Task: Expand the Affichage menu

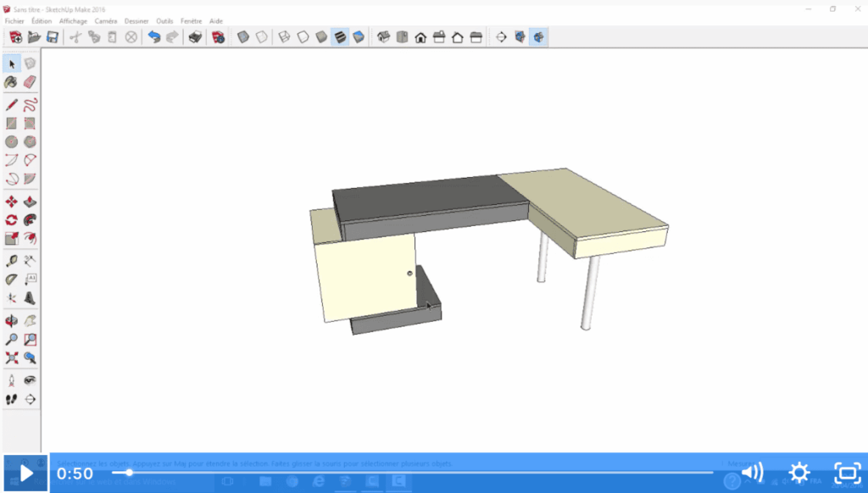Action: click(x=73, y=20)
